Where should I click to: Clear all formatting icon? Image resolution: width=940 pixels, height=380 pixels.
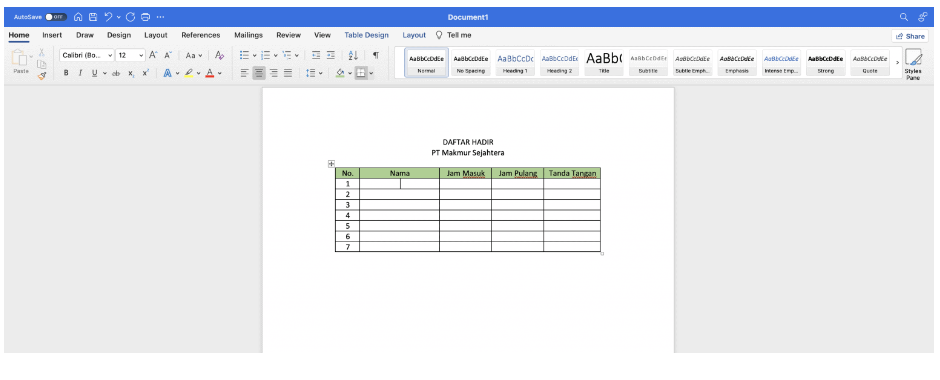pos(219,55)
